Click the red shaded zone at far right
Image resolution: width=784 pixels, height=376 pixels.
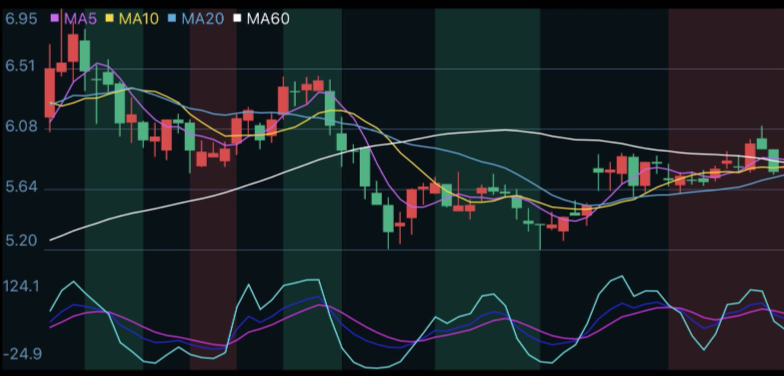point(726,189)
